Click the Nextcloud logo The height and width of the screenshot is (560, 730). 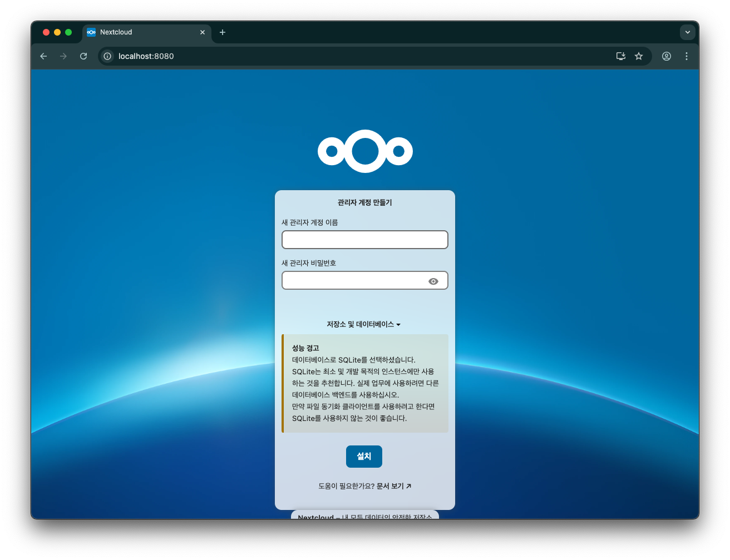click(365, 151)
